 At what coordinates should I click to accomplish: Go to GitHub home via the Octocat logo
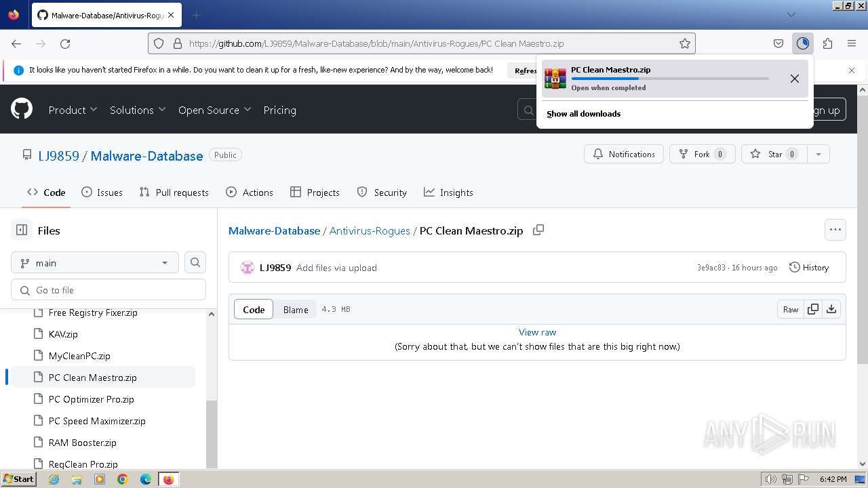click(22, 109)
